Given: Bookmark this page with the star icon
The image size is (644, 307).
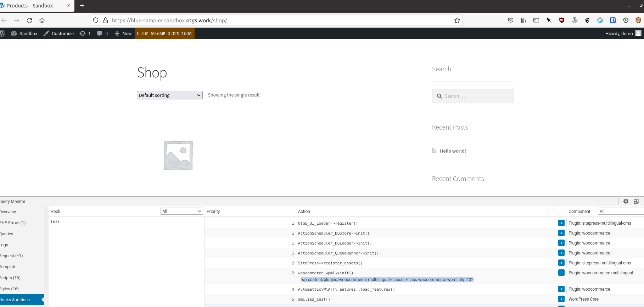Looking at the screenshot, I should click(457, 20).
